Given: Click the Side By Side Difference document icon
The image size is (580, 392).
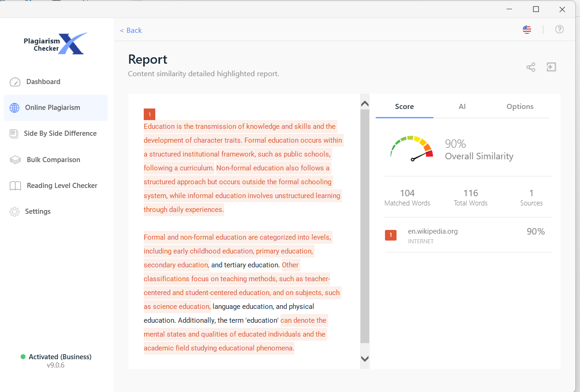Looking at the screenshot, I should (14, 134).
